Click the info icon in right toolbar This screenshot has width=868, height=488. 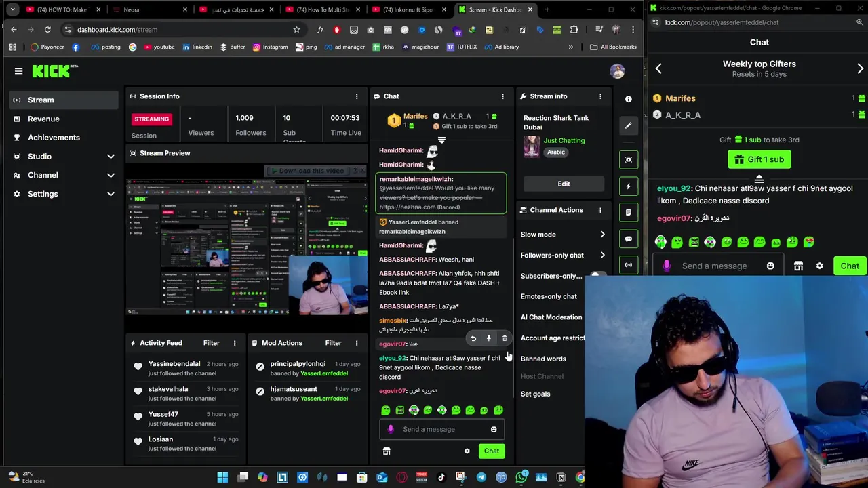629,99
